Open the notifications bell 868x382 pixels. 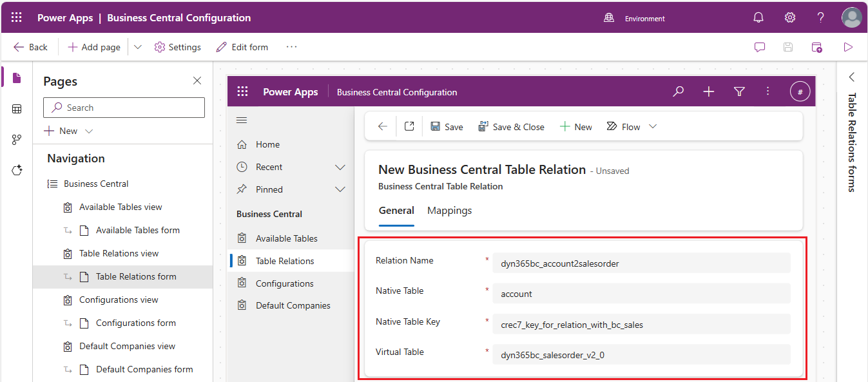[758, 18]
